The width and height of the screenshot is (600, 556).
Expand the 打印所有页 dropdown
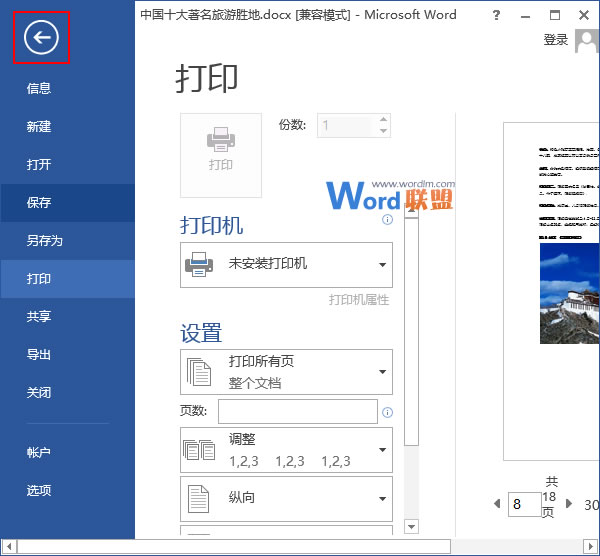pyautogui.click(x=286, y=372)
